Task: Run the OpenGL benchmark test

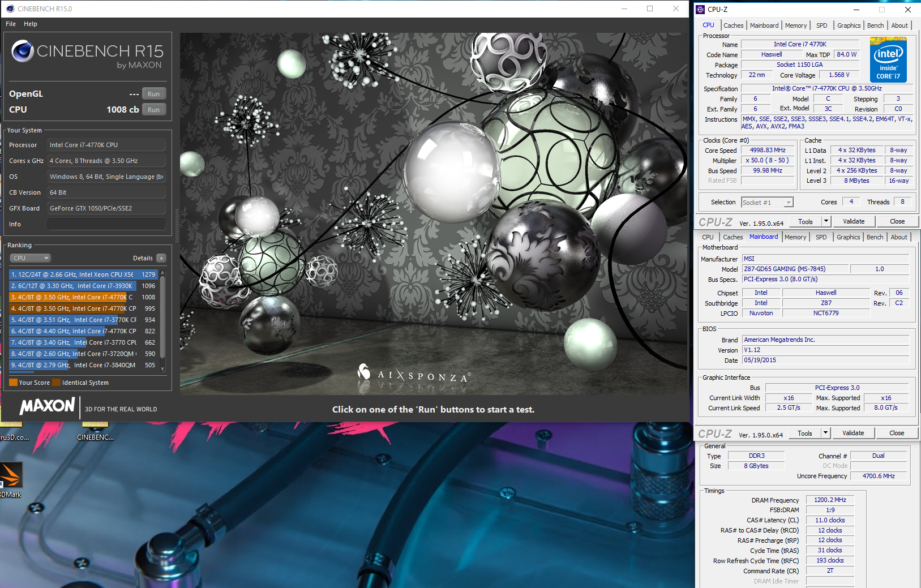Action: [x=153, y=94]
